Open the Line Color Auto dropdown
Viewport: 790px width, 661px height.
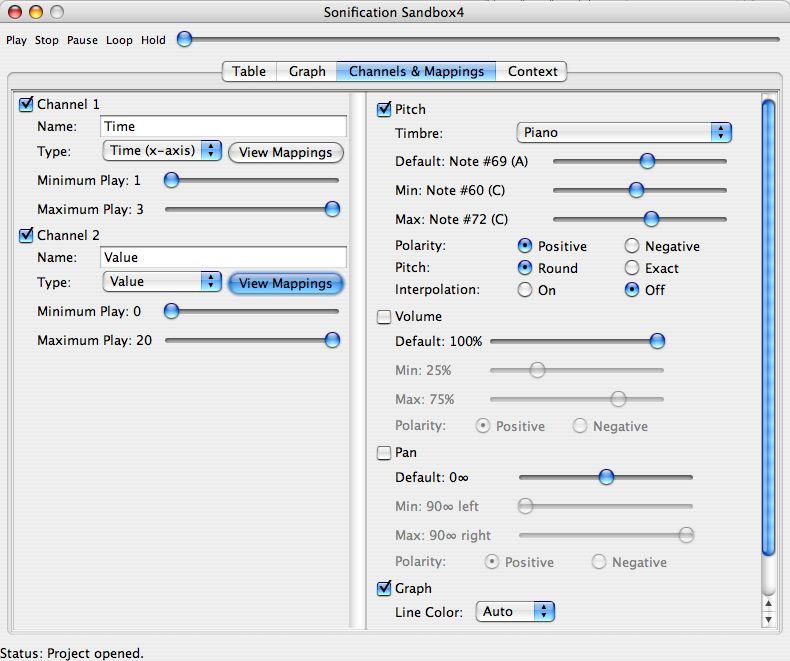pyautogui.click(x=515, y=612)
